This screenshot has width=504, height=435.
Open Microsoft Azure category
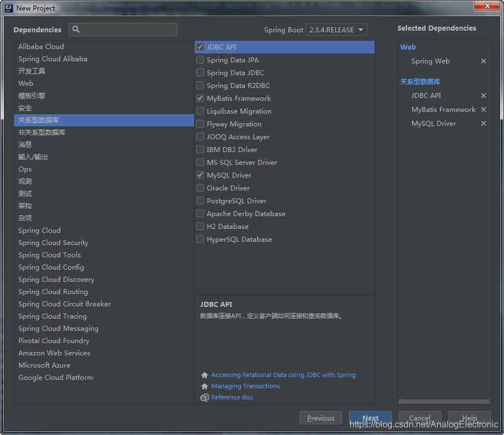click(104, 365)
